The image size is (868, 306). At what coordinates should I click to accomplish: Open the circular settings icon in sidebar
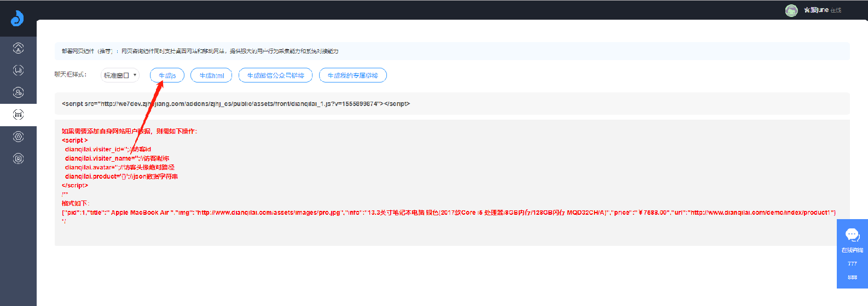18,137
